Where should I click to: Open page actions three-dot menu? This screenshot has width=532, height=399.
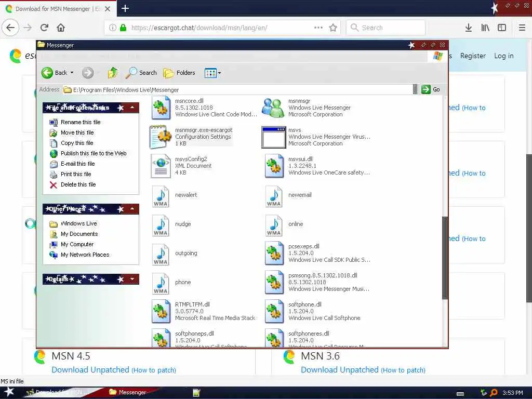click(318, 28)
